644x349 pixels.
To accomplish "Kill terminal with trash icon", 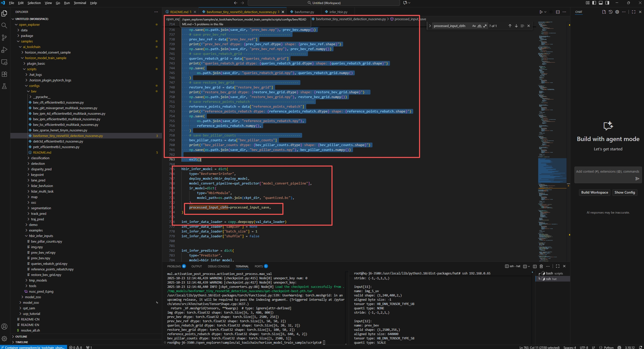I will click(x=541, y=266).
